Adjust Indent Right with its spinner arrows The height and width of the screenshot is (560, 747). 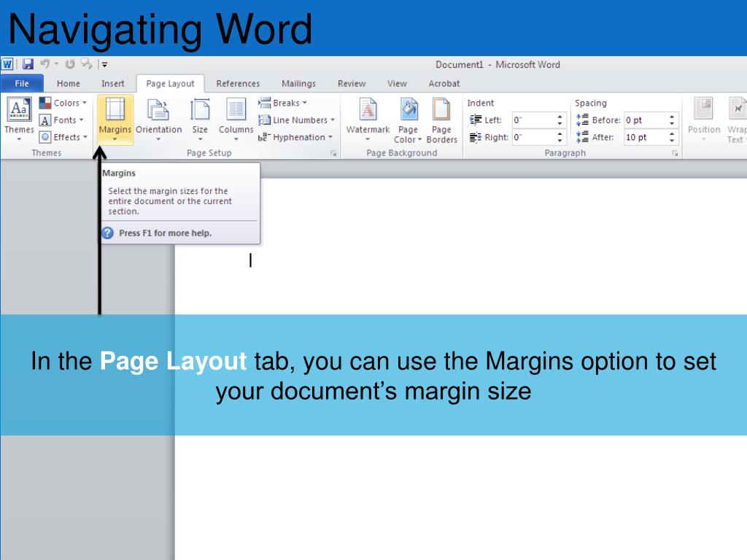click(x=560, y=137)
